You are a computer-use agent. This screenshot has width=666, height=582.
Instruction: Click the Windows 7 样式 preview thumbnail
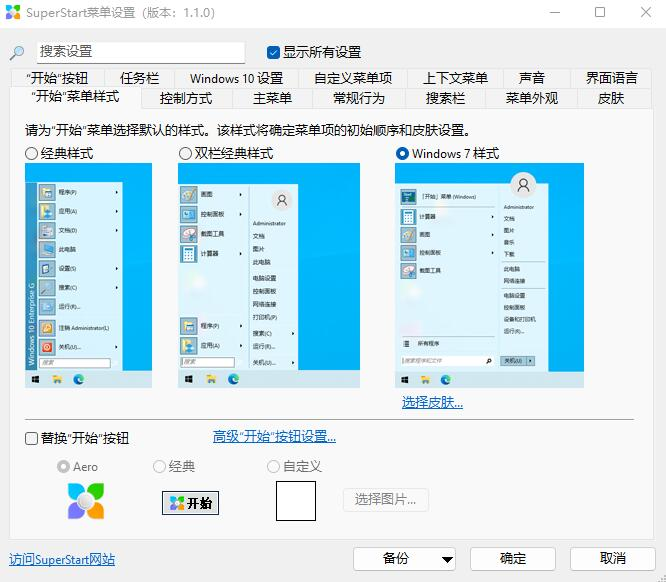pos(489,275)
